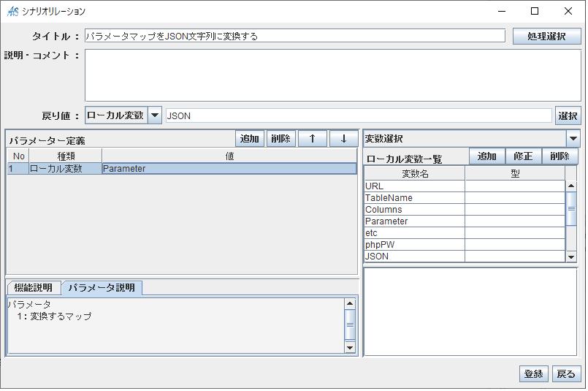Viewport: 588px width, 391px height.
Task: Click 修正 in ローカル変数一覧 panel
Action: coord(524,156)
